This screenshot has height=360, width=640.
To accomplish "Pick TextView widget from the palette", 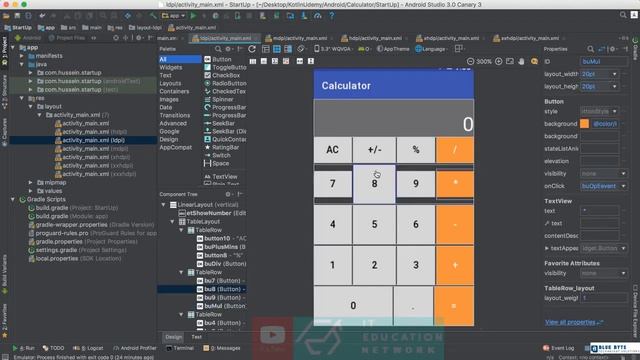I will pos(220,177).
